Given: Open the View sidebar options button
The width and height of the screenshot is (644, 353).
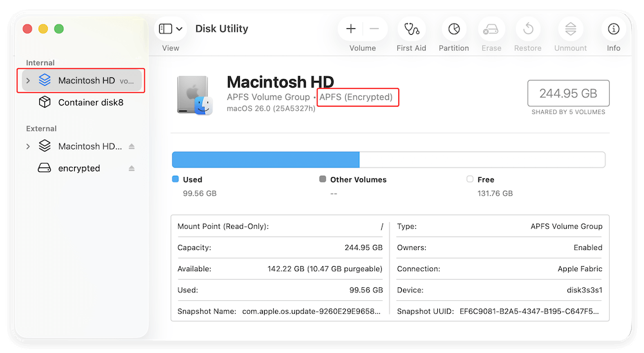Looking at the screenshot, I should coord(171,29).
